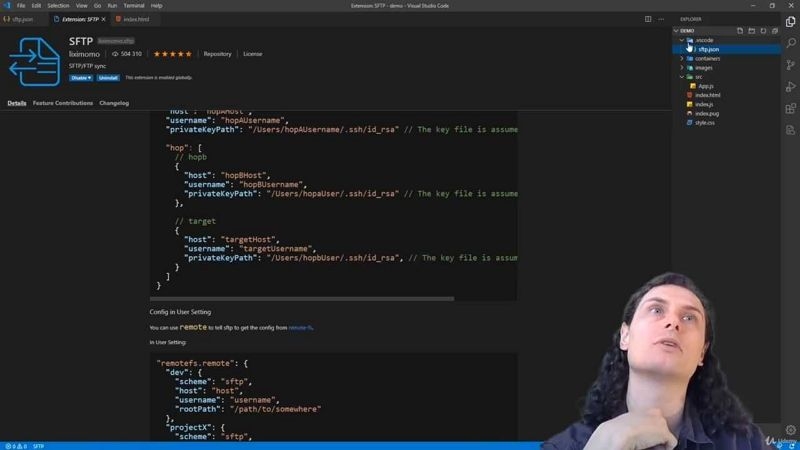Click the New File icon in the DEMO header
The image size is (800, 450).
point(740,31)
